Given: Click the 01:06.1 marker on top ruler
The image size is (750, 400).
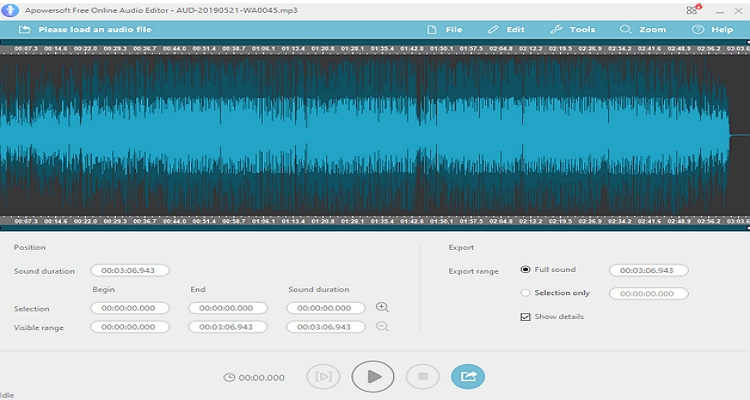Looking at the screenshot, I should click(264, 48).
